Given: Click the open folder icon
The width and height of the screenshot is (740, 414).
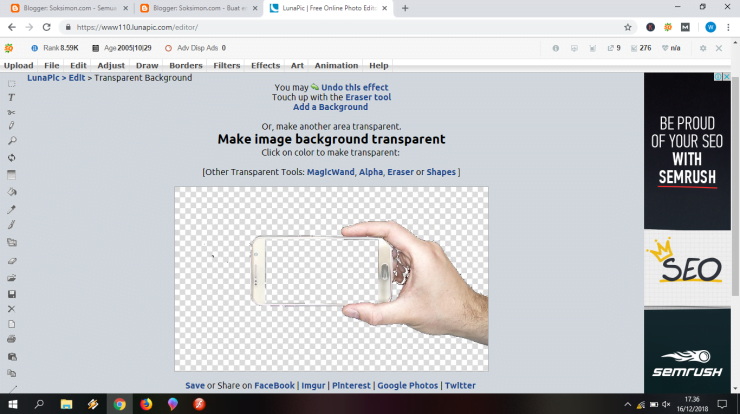Looking at the screenshot, I should (12, 278).
